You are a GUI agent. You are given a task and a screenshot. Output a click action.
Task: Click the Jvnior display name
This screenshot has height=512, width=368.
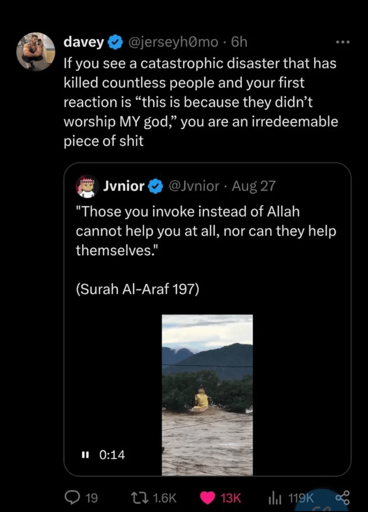point(124,186)
